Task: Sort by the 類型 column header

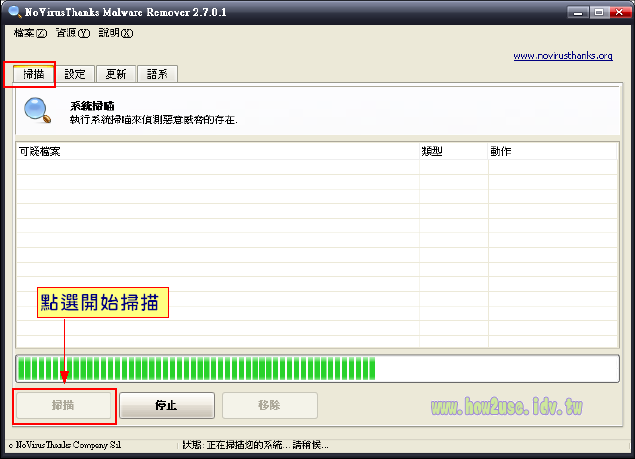Action: pyautogui.click(x=452, y=151)
